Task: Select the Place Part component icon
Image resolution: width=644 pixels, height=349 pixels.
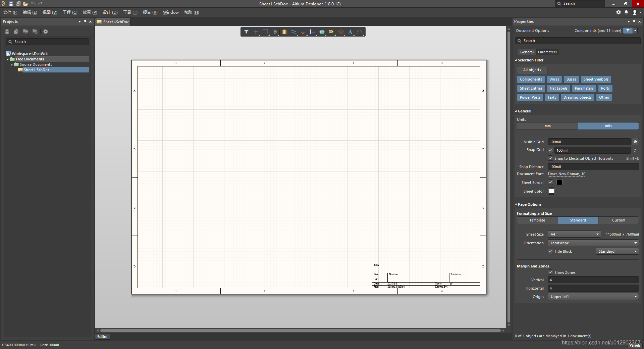Action: [284, 32]
